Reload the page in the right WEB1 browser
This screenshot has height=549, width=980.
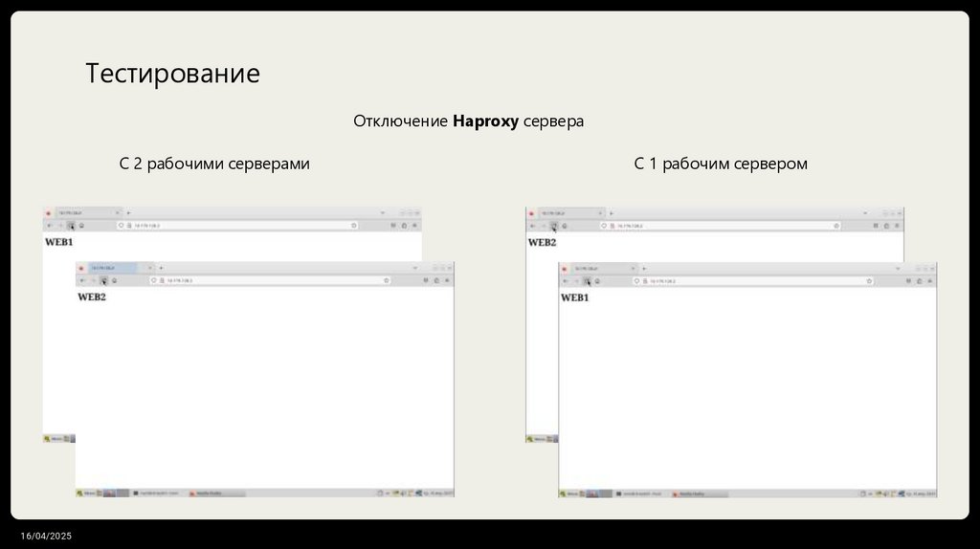pos(587,282)
